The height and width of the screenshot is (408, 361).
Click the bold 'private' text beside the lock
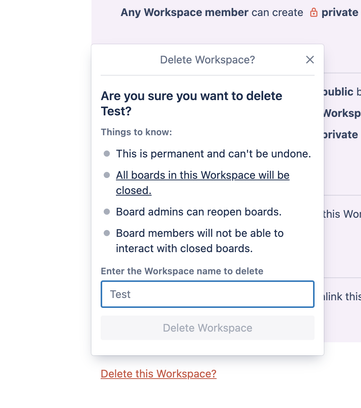(x=340, y=12)
